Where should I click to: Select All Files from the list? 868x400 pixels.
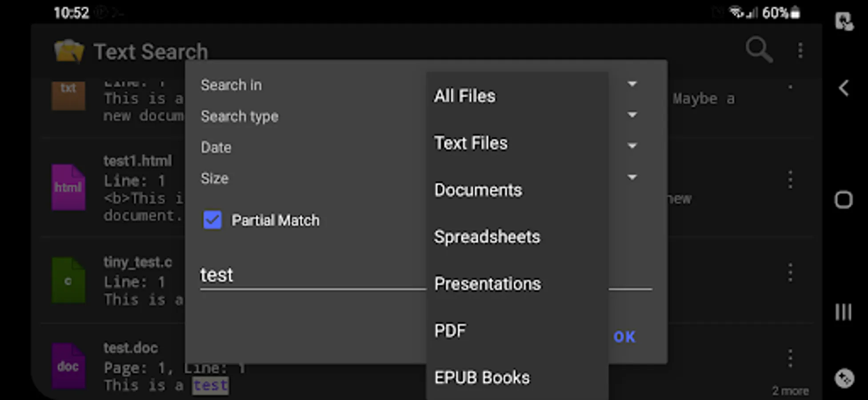465,96
